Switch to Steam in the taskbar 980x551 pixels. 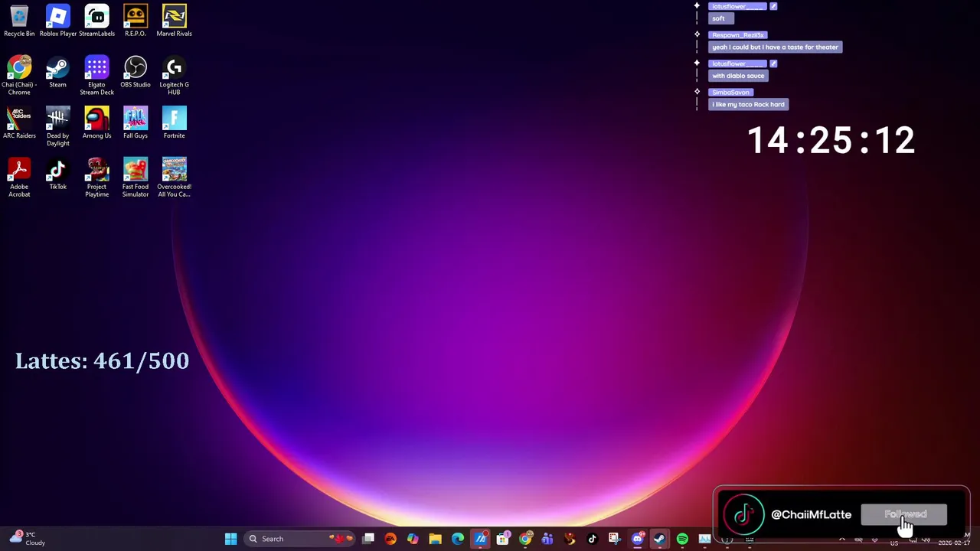pos(659,539)
